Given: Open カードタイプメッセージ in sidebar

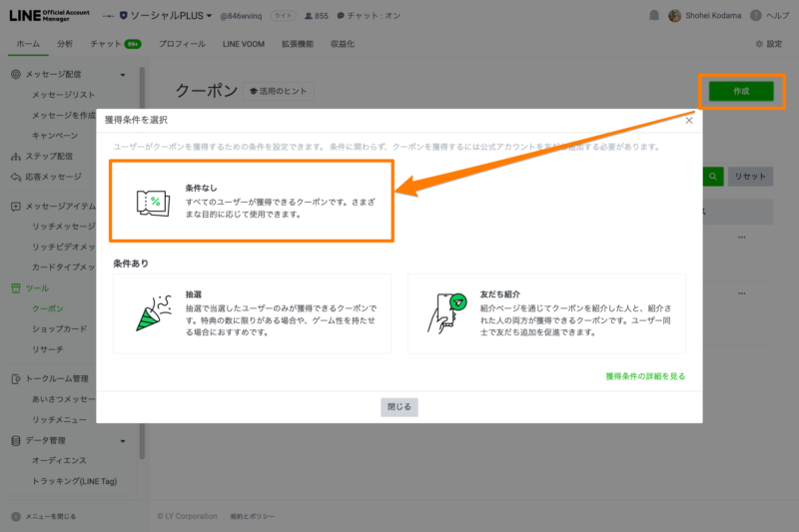Looking at the screenshot, I should [x=64, y=267].
